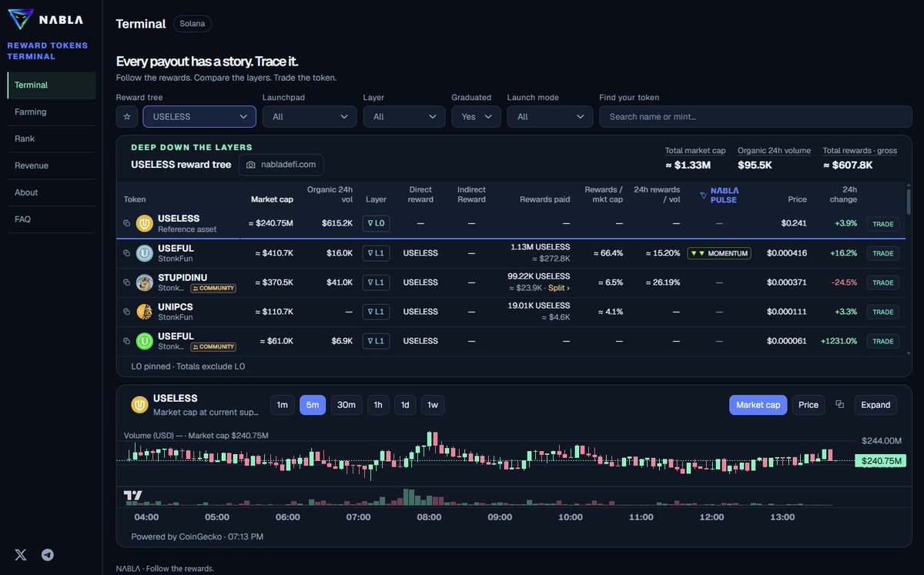This screenshot has height=575, width=924.
Task: Click TRADE button for USEFUL +16.2% row
Action: (x=882, y=253)
